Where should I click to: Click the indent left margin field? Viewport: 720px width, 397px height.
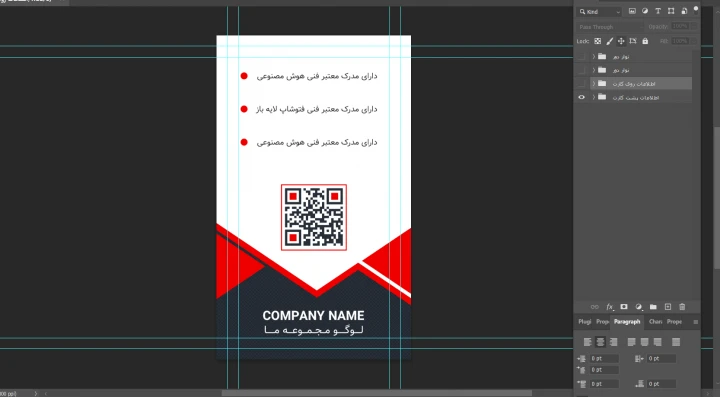pos(604,358)
